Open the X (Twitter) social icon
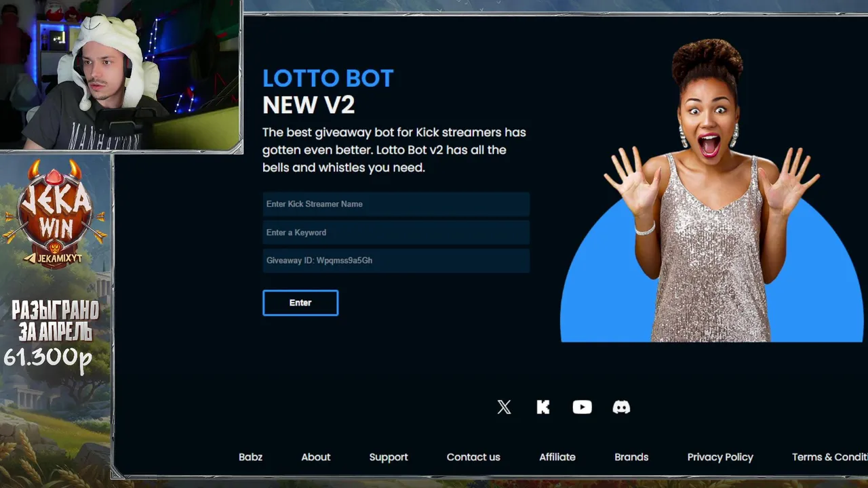The width and height of the screenshot is (868, 488). 504,407
